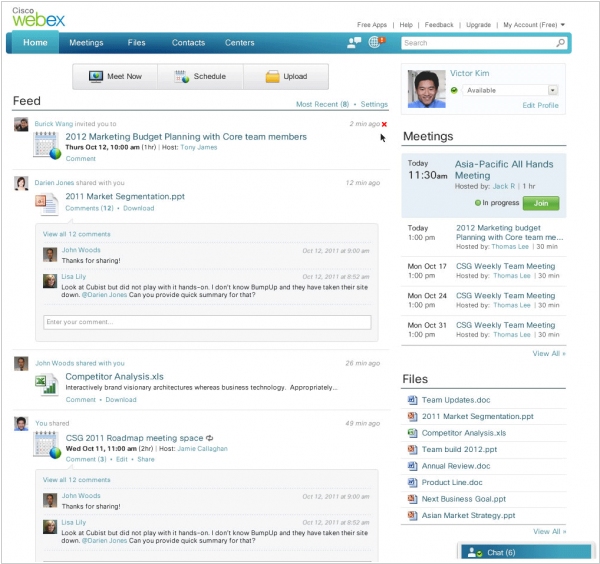Click the Upload button
Viewport: 600px width, 564px height.
click(x=286, y=77)
